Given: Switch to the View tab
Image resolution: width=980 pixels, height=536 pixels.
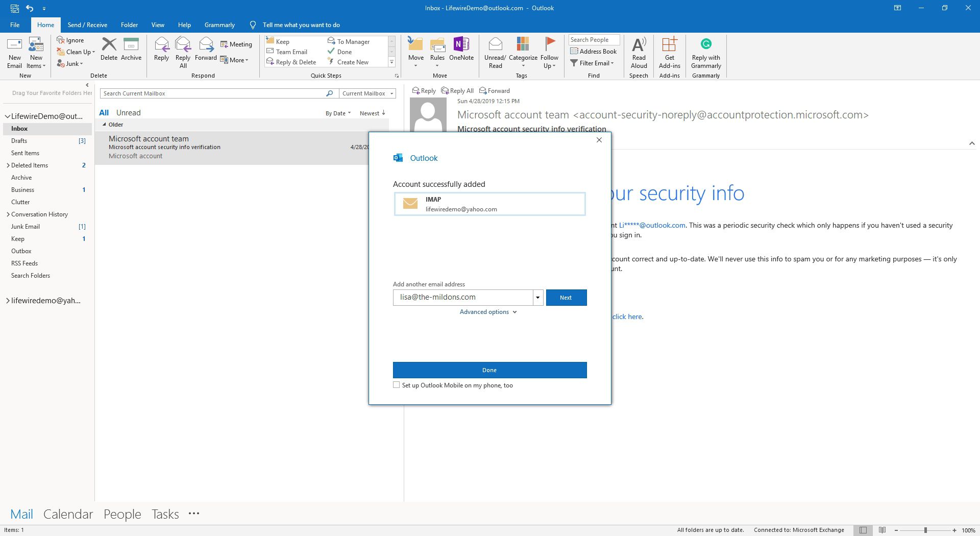Looking at the screenshot, I should coord(158,25).
